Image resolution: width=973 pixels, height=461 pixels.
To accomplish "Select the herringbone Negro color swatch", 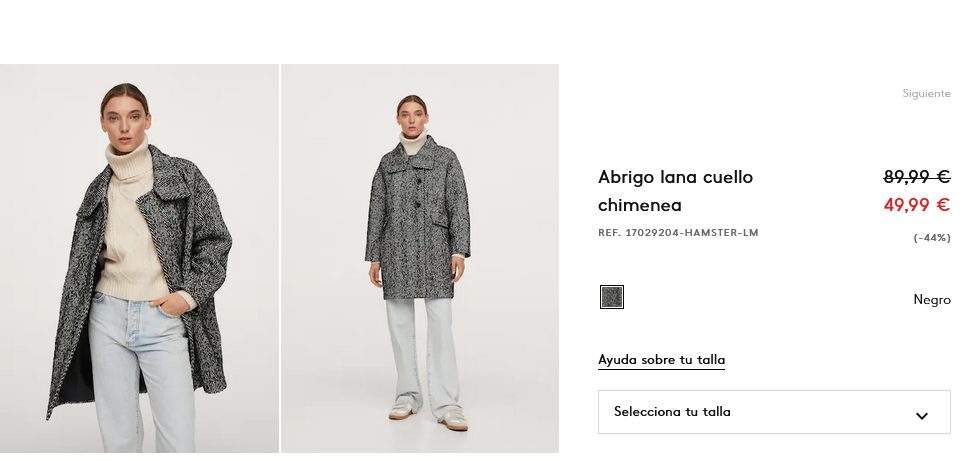I will click(611, 297).
